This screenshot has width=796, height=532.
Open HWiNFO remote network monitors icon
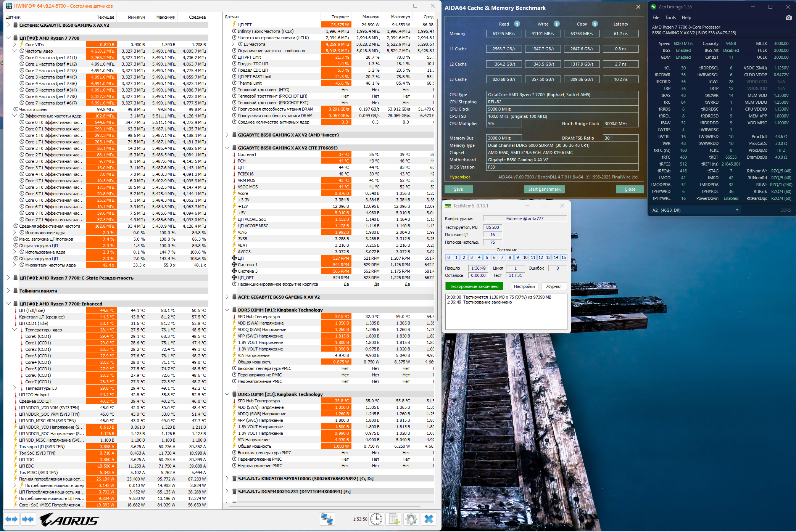327,519
